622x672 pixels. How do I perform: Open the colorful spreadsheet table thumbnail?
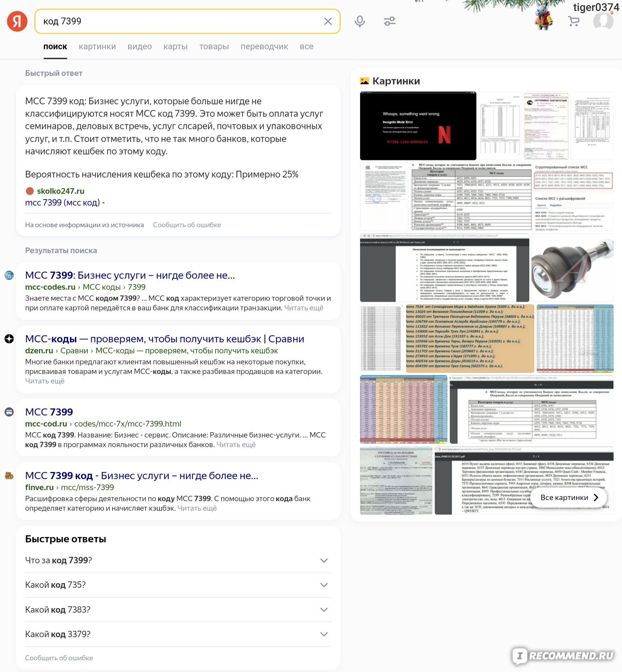click(x=404, y=409)
